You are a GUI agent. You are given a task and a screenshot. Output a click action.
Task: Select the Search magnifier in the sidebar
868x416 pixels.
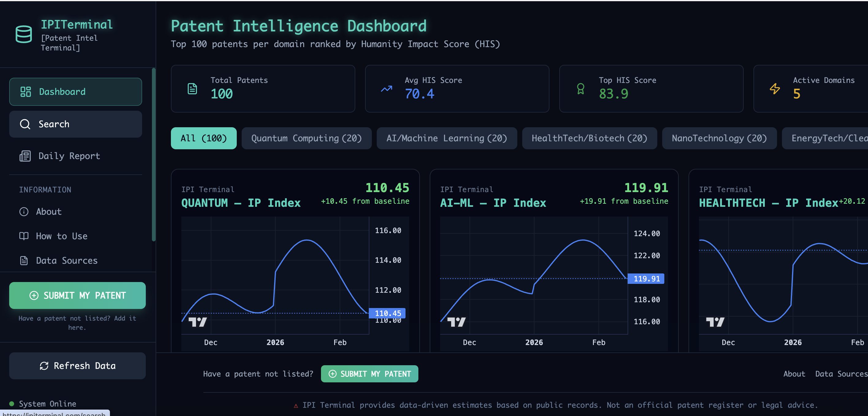pyautogui.click(x=25, y=124)
